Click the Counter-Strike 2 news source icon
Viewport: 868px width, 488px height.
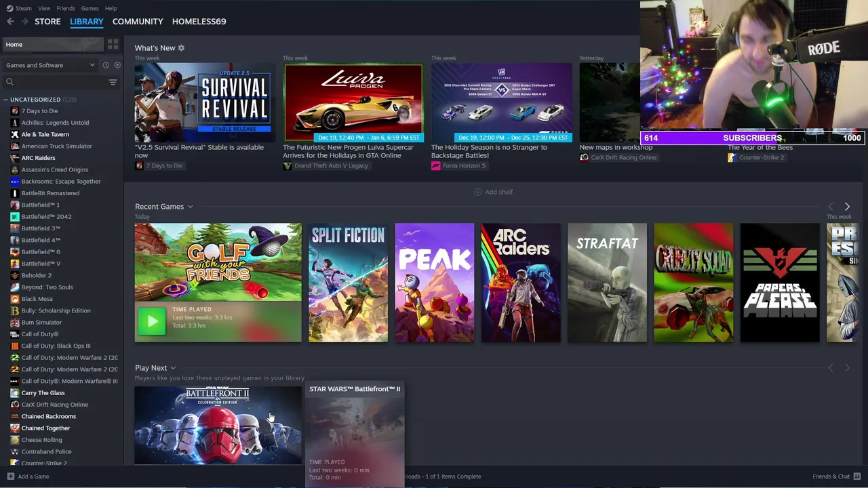pyautogui.click(x=732, y=157)
